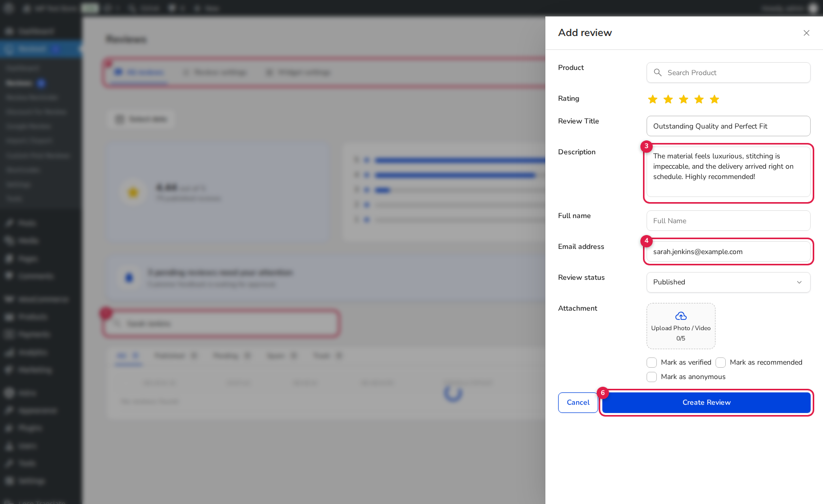Screen dimensions: 823x504
Task: Click Create Review button
Action: coord(706,403)
